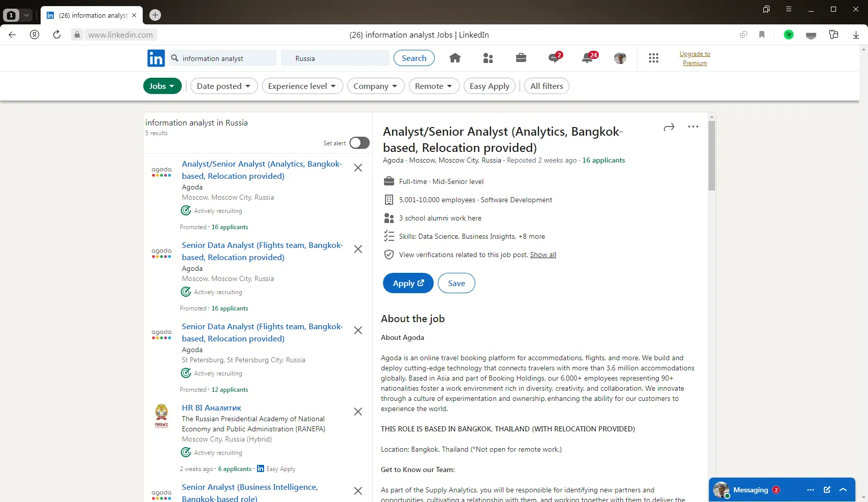Toggle Easy Apply filter

point(490,86)
